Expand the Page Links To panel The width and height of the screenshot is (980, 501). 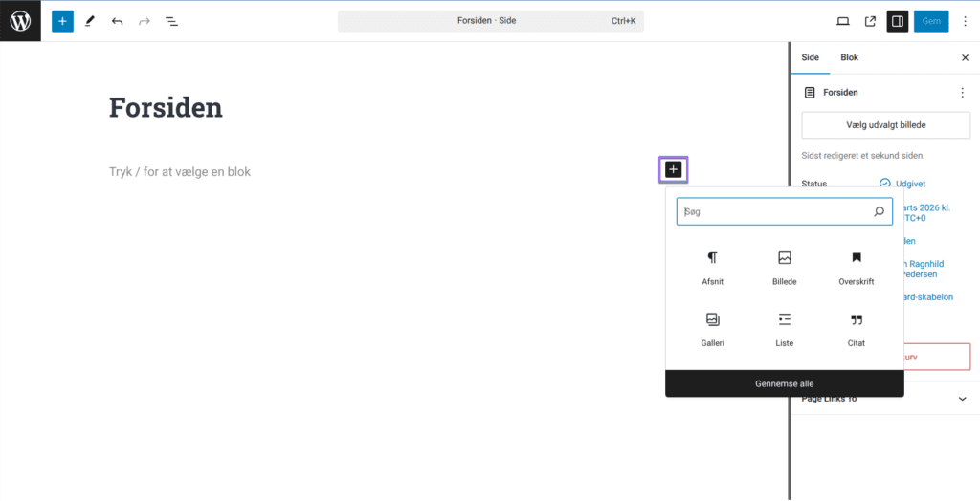(x=962, y=399)
